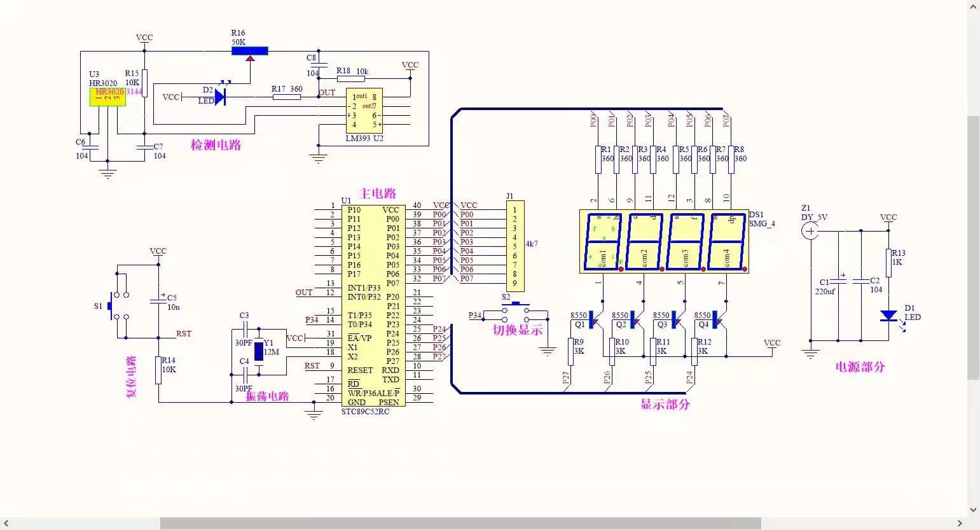The width and height of the screenshot is (980, 530).
Task: Click the HR3020 hall sensor symbol U3
Action: pyautogui.click(x=107, y=97)
